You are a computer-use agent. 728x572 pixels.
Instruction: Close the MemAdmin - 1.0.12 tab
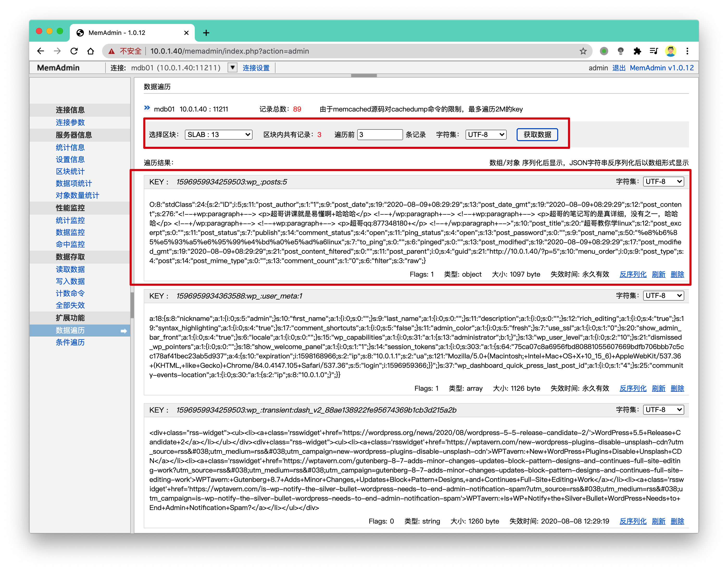click(186, 33)
